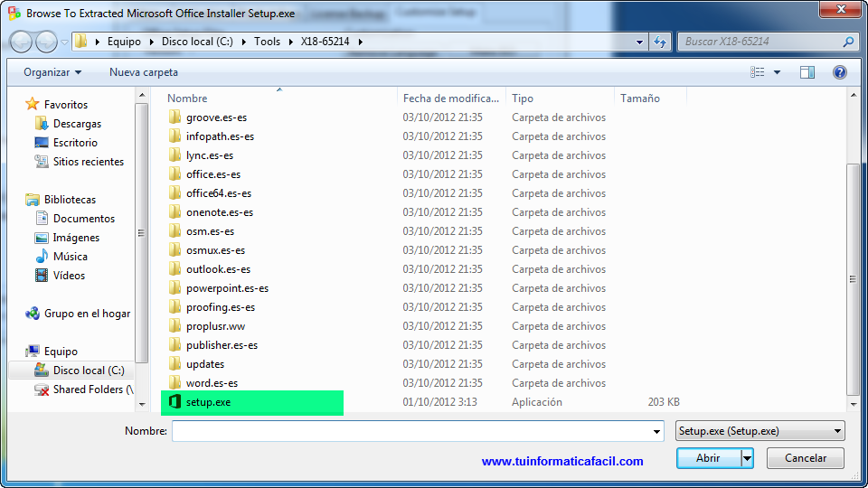
Task: Select Grupo en el hogar
Action: point(87,314)
